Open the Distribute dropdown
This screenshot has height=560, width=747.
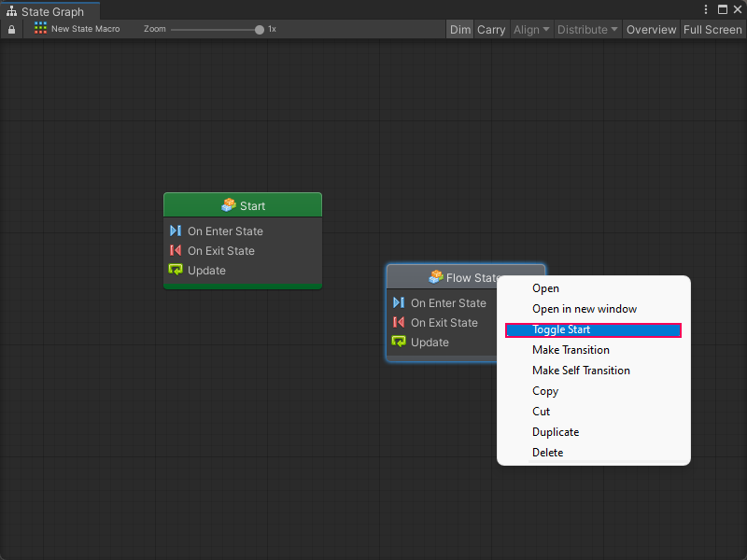(x=587, y=30)
